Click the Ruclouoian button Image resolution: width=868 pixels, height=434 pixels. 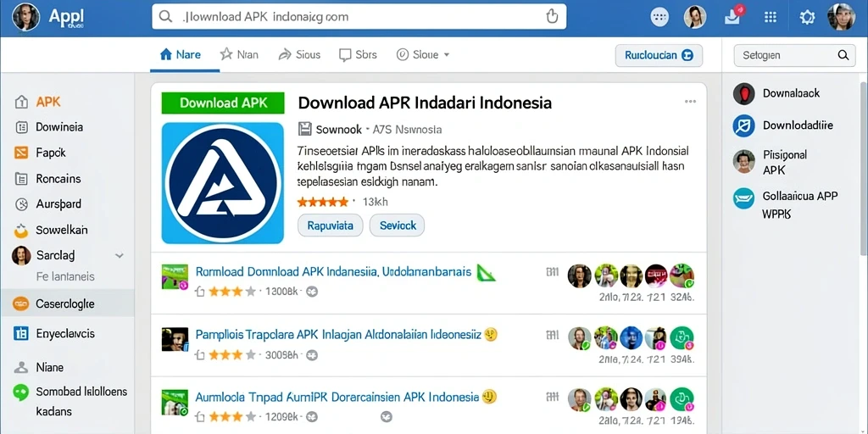coord(659,55)
